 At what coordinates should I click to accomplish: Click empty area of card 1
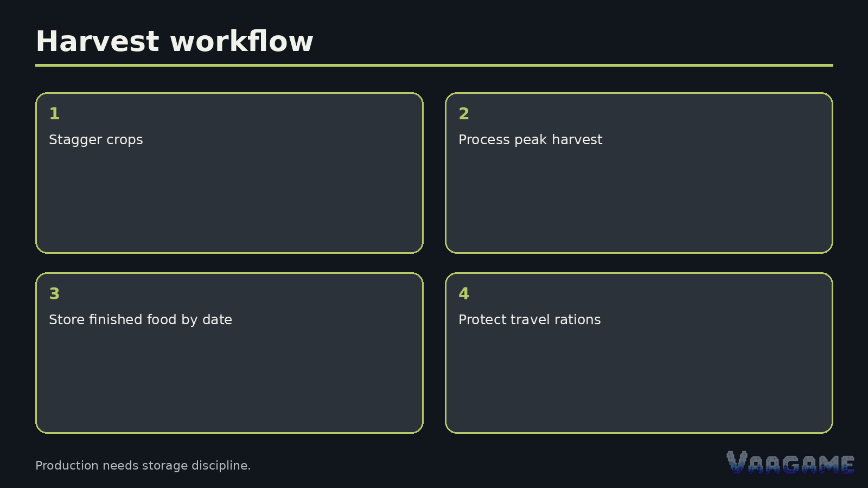[x=229, y=201]
